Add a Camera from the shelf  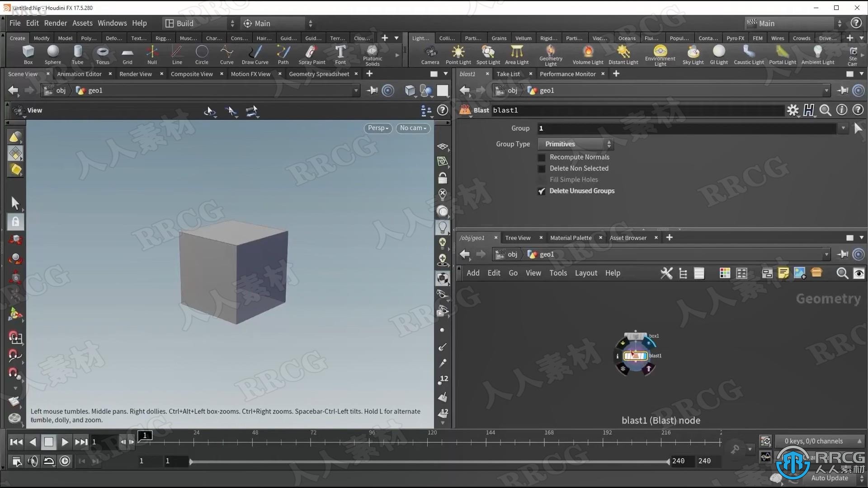430,55
